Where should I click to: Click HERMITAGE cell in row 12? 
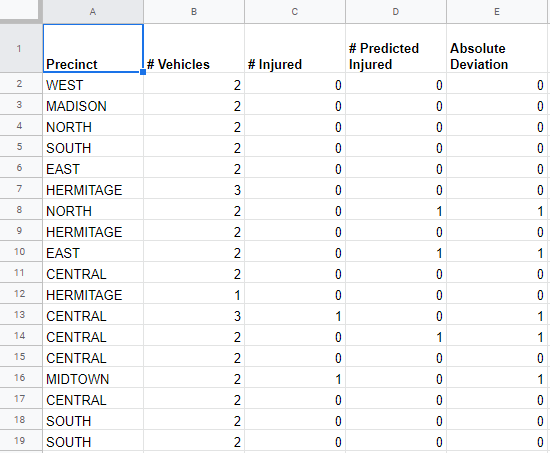pyautogui.click(x=93, y=294)
